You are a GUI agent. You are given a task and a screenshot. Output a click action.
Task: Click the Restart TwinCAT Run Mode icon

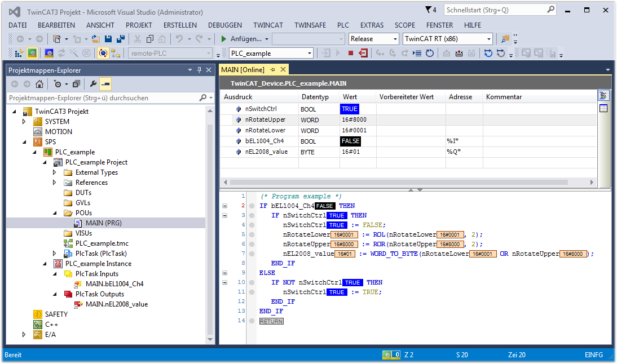(33, 54)
